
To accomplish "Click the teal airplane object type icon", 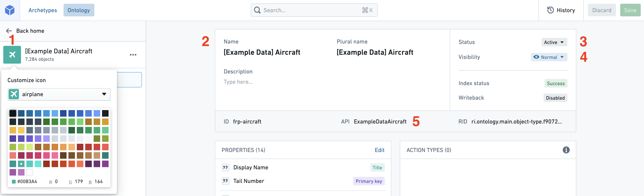I will 12,54.
